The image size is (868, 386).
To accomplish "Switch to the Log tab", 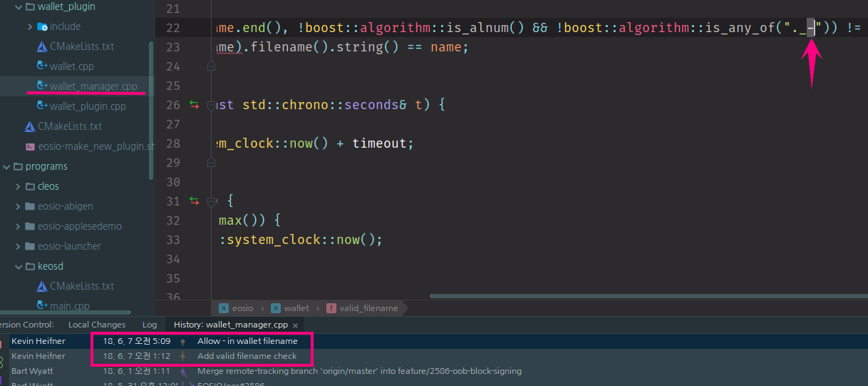I will [150, 325].
